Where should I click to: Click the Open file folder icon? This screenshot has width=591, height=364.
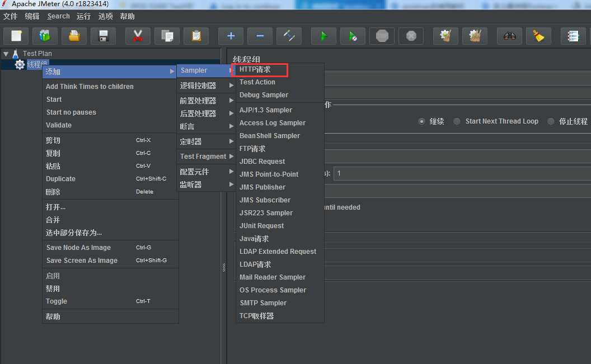pyautogui.click(x=74, y=36)
